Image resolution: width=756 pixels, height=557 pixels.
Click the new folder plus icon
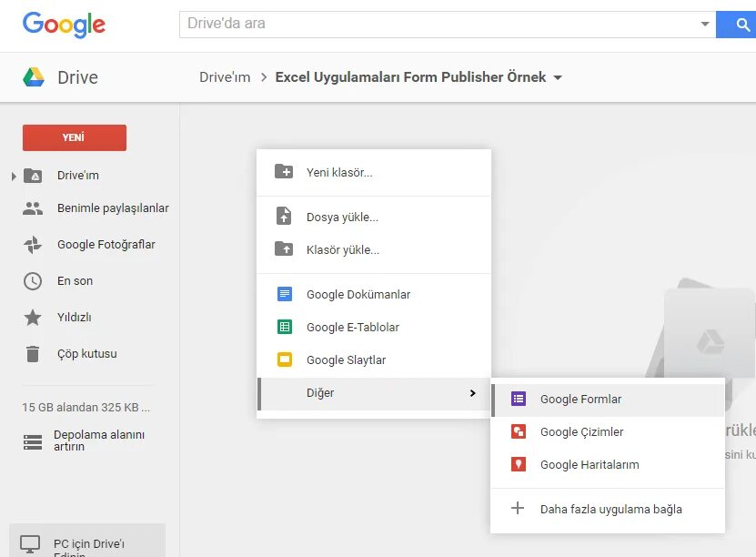click(284, 171)
